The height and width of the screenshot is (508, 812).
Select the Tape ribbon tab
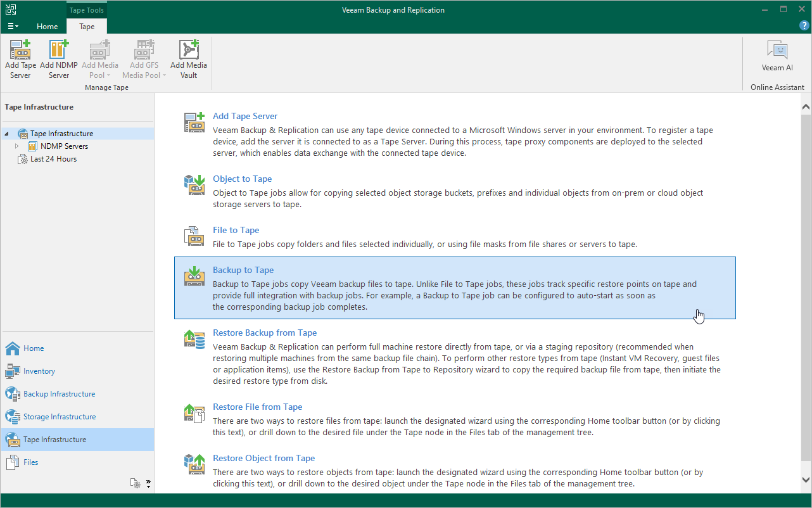point(87,27)
